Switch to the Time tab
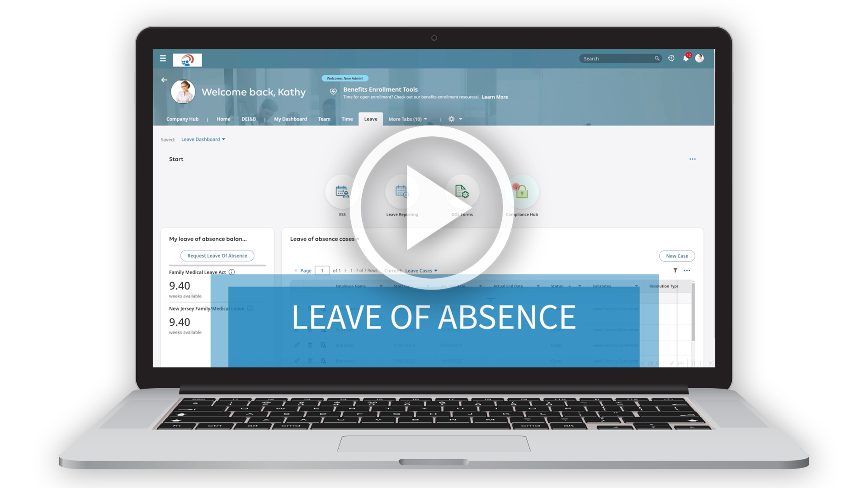The image size is (868, 488). pos(346,118)
